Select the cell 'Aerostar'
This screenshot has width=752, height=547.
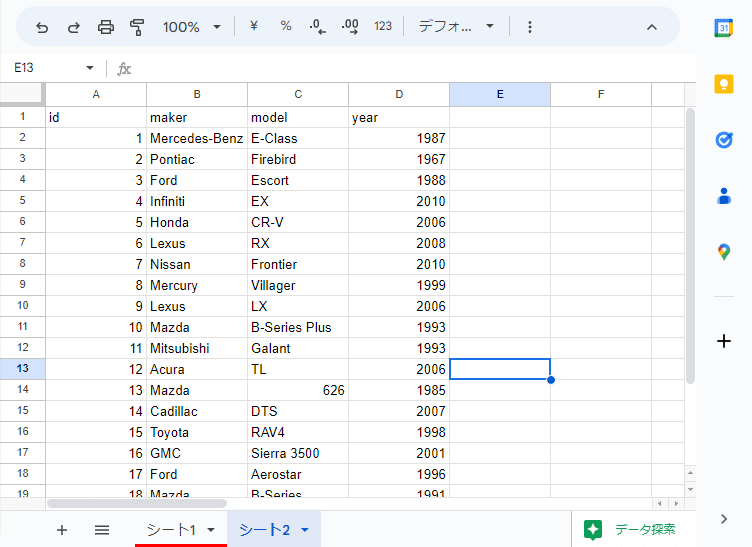pyautogui.click(x=298, y=474)
